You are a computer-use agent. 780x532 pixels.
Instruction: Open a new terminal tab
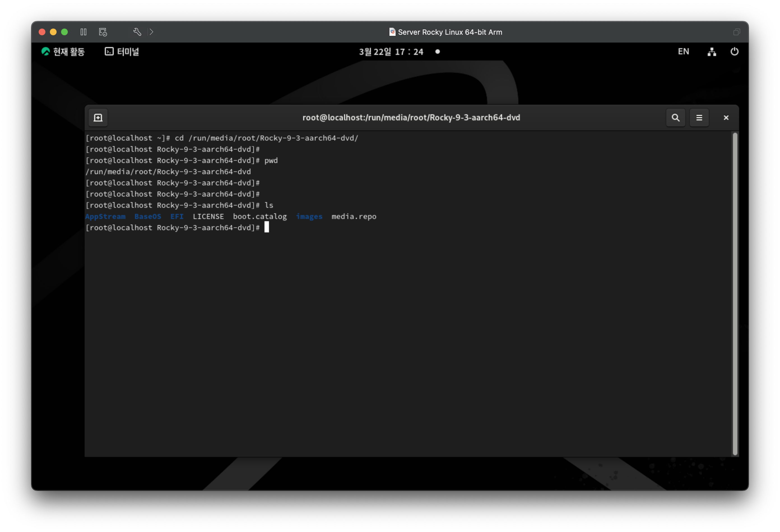tap(98, 118)
